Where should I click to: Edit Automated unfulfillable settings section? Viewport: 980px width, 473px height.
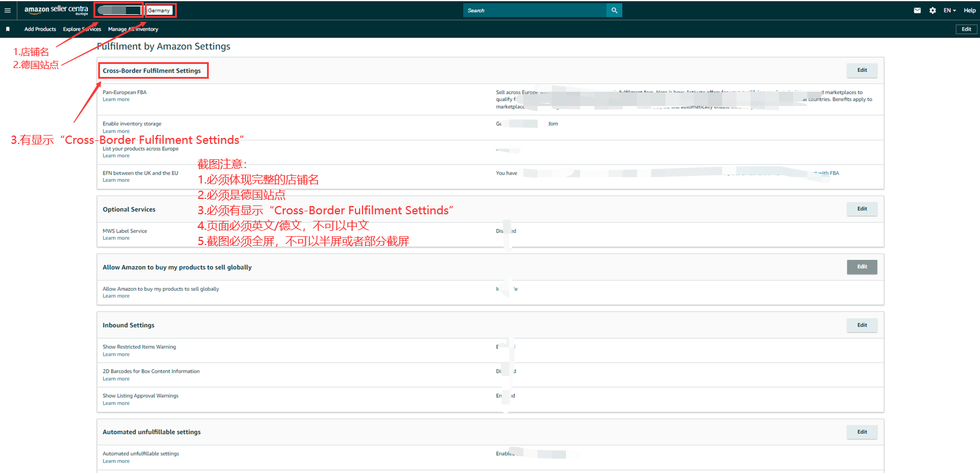tap(862, 432)
